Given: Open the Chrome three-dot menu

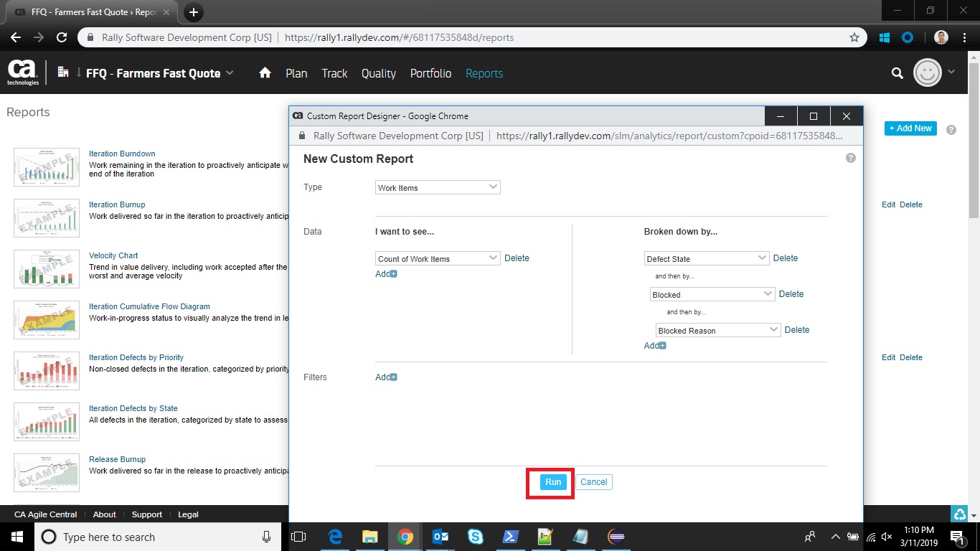Looking at the screenshot, I should coord(965,37).
